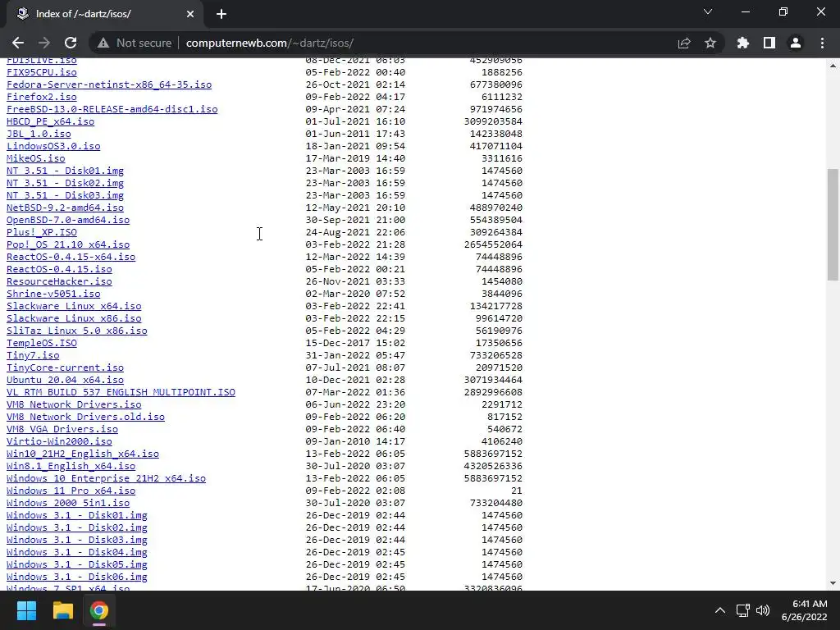Select date 15-Dec-2017 15:02 text
The height and width of the screenshot is (630, 840).
tap(355, 344)
